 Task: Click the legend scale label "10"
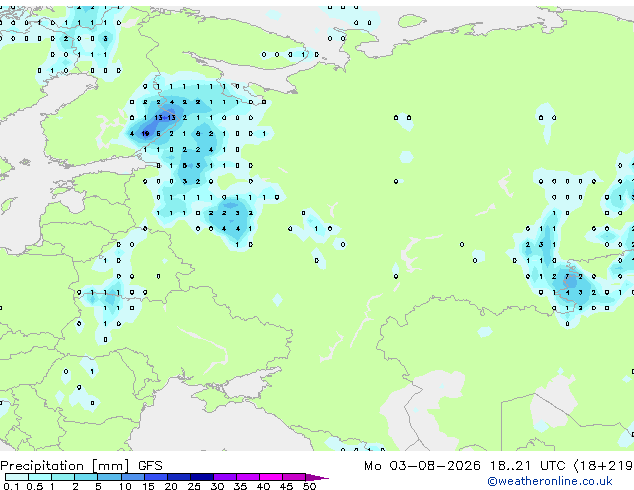(125, 486)
